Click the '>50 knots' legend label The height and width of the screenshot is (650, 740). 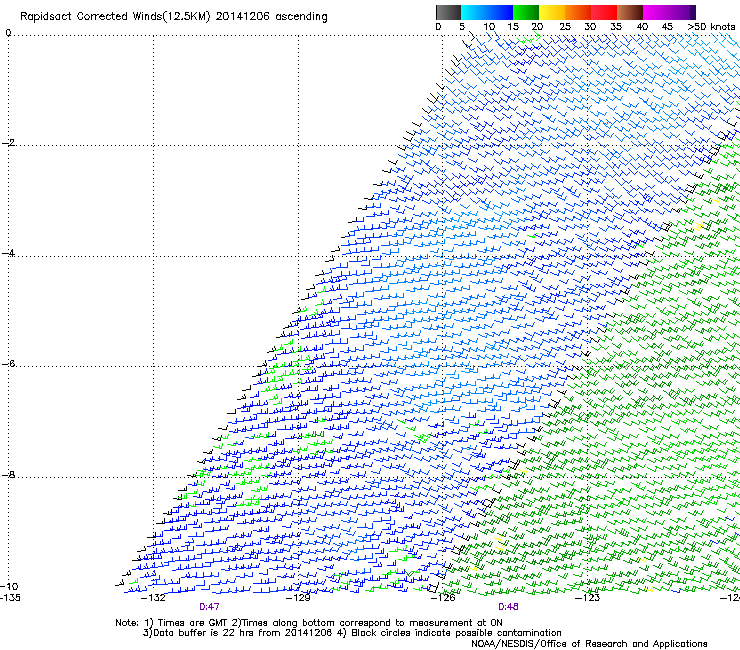coord(711,27)
